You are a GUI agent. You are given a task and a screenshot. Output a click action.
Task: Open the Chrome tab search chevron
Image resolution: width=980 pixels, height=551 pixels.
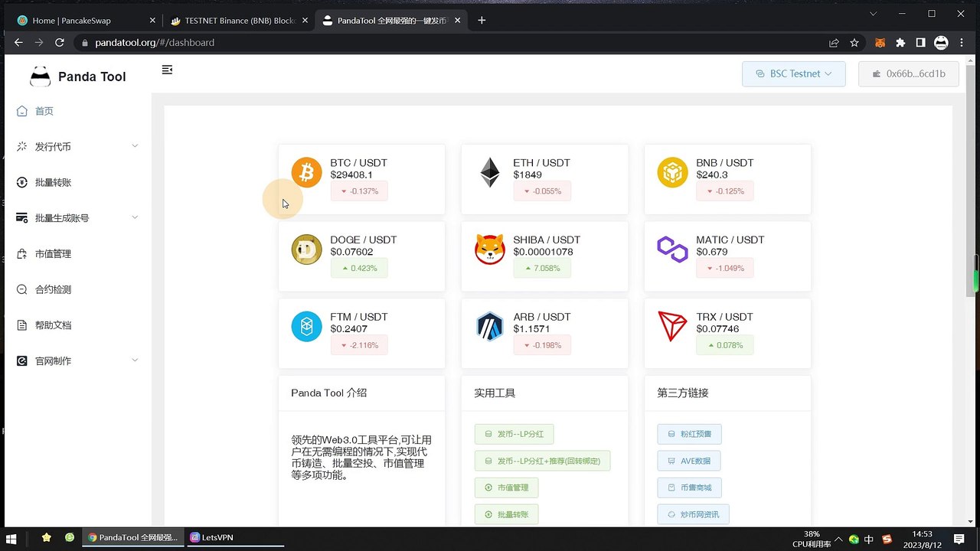coord(874,14)
